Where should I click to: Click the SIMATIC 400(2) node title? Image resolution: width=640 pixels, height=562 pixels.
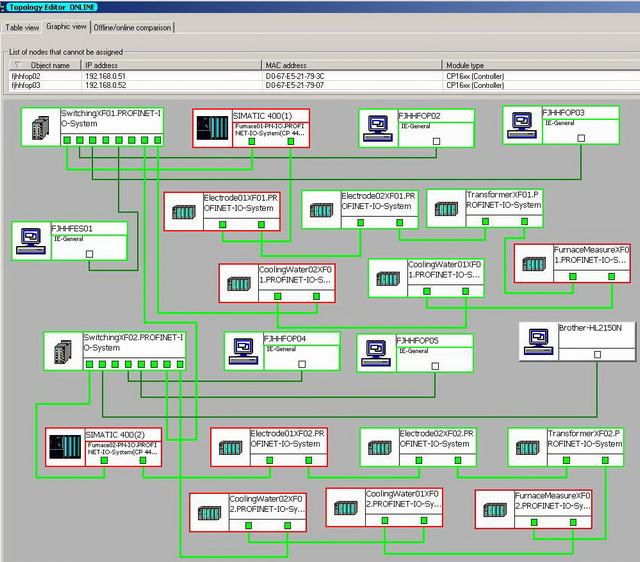[x=115, y=435]
